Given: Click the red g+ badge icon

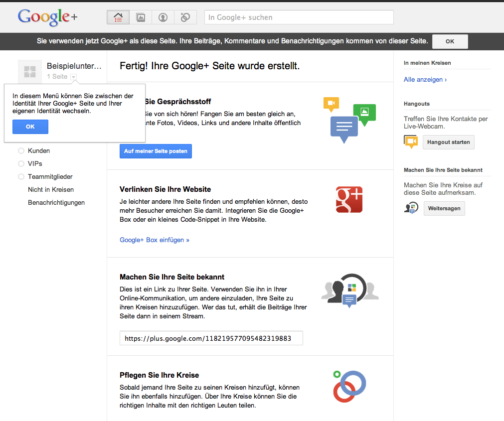Looking at the screenshot, I should (x=349, y=199).
